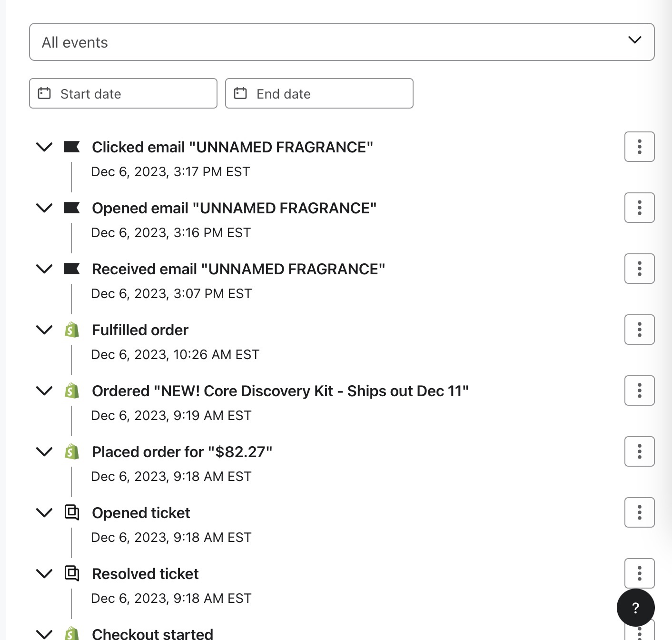Open the three-dot menu for Opened email event
The image size is (672, 640).
(x=639, y=208)
